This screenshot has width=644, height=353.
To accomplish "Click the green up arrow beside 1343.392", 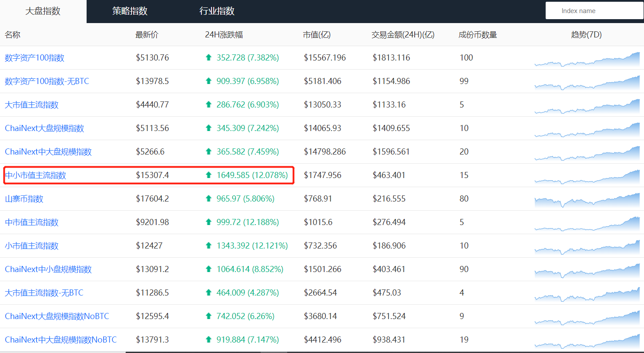I will pyautogui.click(x=208, y=245).
